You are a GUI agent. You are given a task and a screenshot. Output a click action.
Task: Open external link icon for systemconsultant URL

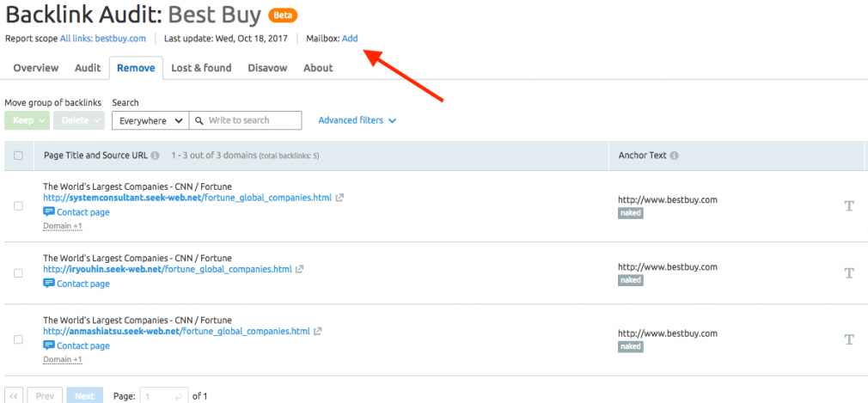point(339,198)
